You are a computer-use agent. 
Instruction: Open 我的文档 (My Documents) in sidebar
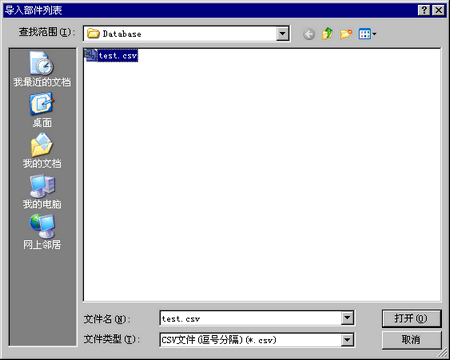[x=42, y=151]
